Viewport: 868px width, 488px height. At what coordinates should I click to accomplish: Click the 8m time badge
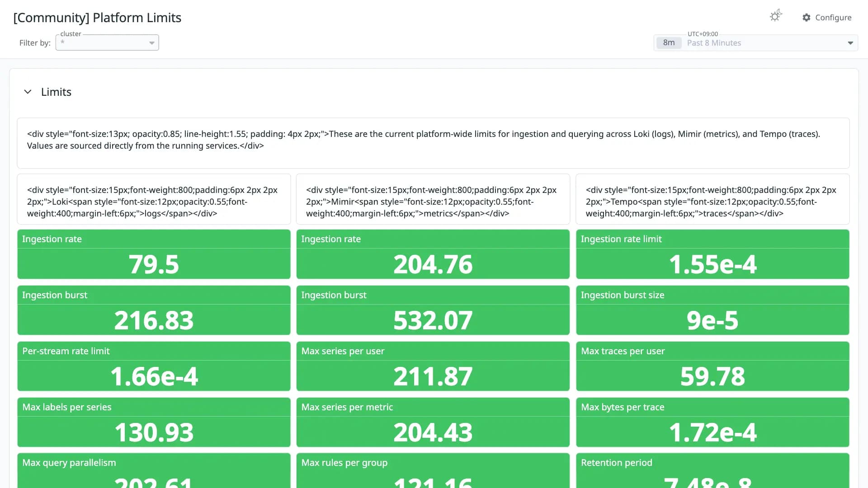(669, 42)
